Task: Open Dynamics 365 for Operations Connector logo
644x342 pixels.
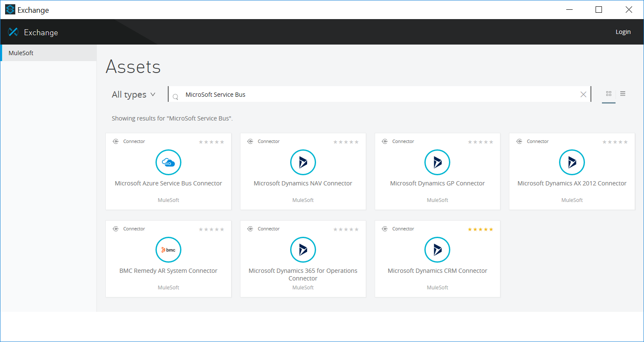Action: [303, 250]
